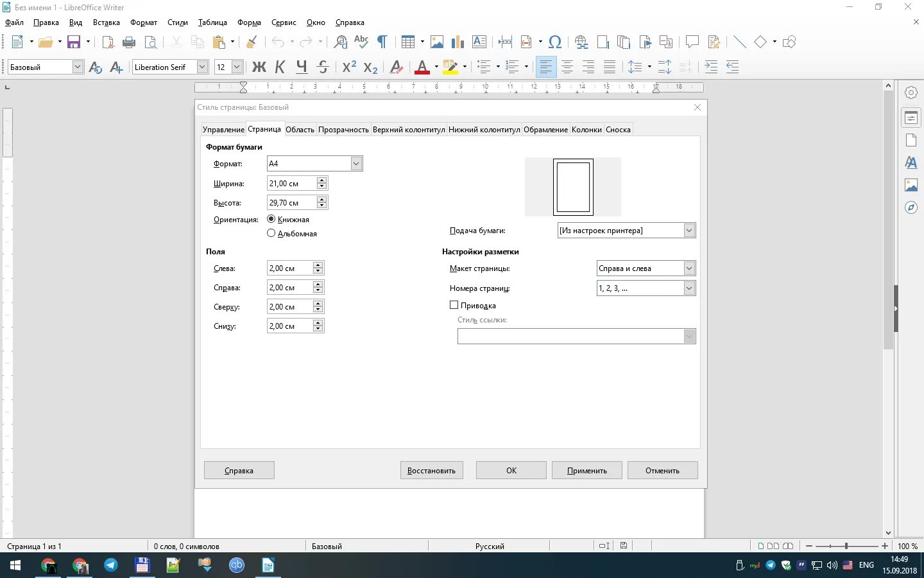Click the zoom slider in status bar
Screen dimensions: 924x578
(846, 546)
